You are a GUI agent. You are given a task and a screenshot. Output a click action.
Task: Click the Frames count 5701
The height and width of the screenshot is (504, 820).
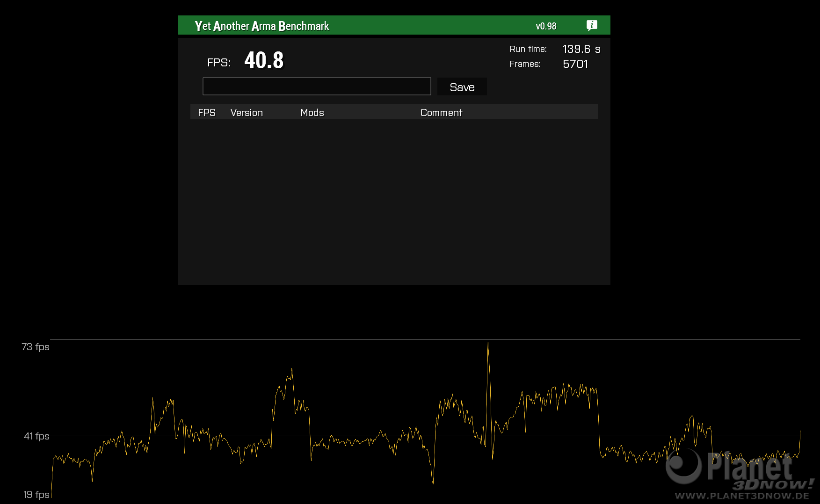click(575, 64)
